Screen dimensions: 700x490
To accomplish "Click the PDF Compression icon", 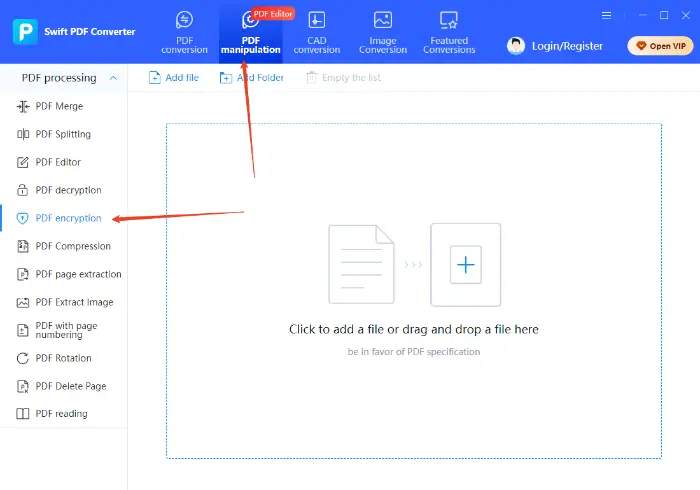I will (23, 246).
